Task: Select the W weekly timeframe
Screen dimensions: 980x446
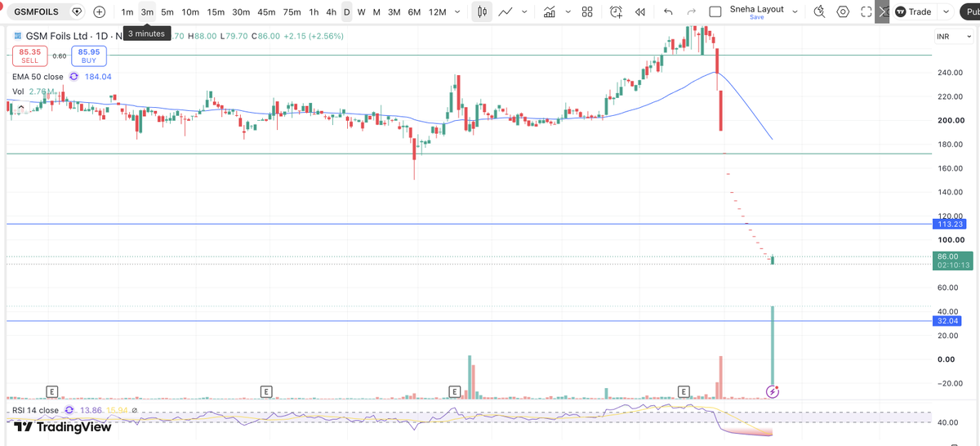Action: 361,12
